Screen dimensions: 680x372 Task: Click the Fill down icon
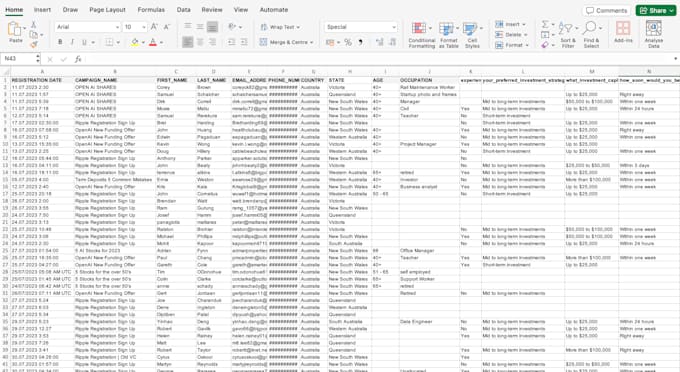click(x=545, y=35)
